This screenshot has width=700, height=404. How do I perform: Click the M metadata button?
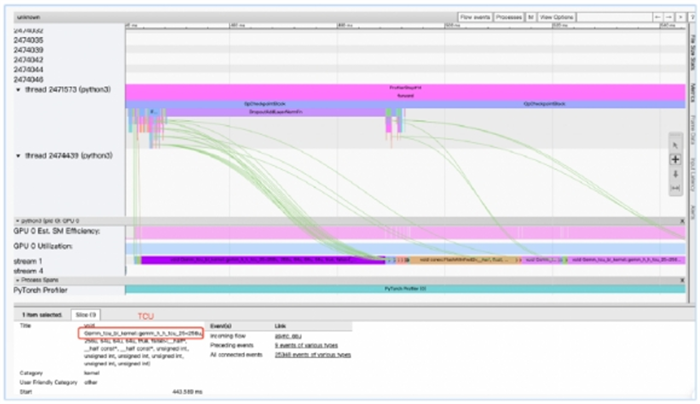(530, 17)
